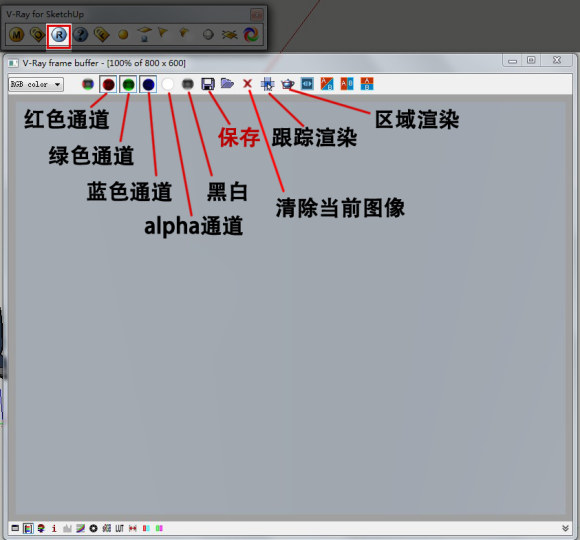Click the black ring icon in bottom toolbar
Screen dimensions: 580x540
tap(93, 528)
